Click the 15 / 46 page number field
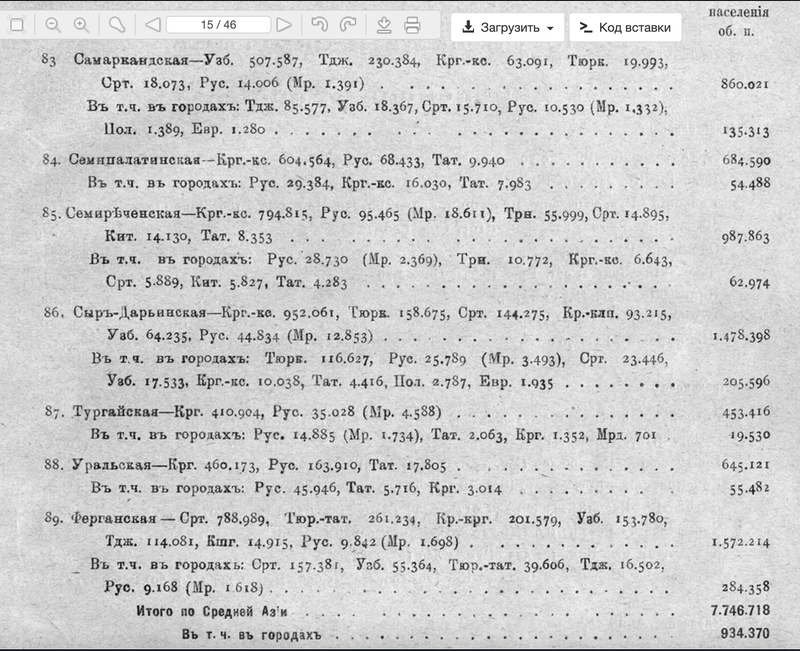This screenshot has width=800, height=651. coord(218,25)
